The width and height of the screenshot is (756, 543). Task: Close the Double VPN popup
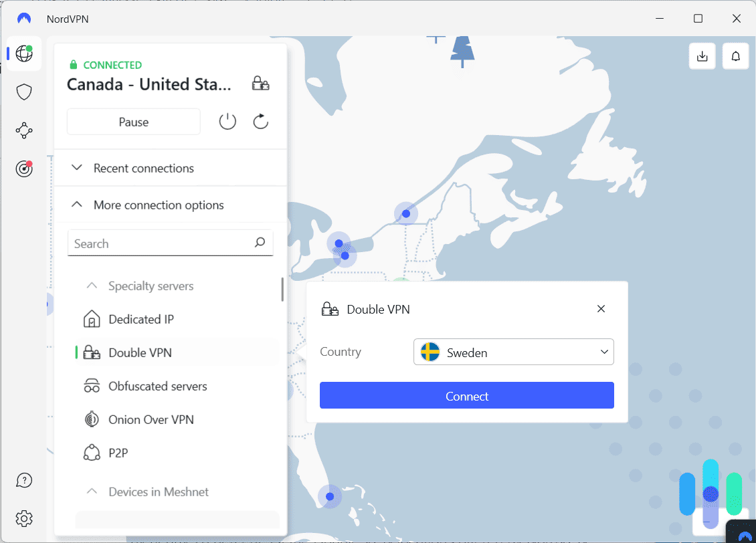point(601,308)
